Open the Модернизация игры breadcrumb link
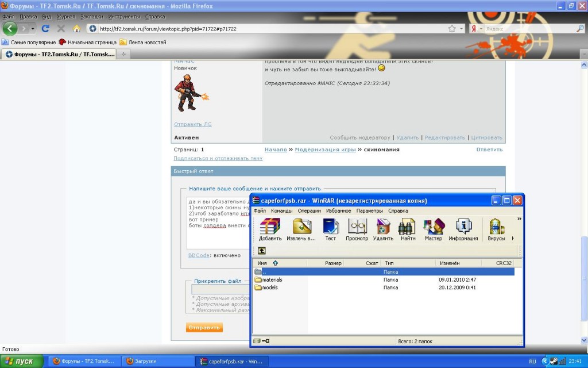This screenshot has height=368, width=588. tap(325, 149)
